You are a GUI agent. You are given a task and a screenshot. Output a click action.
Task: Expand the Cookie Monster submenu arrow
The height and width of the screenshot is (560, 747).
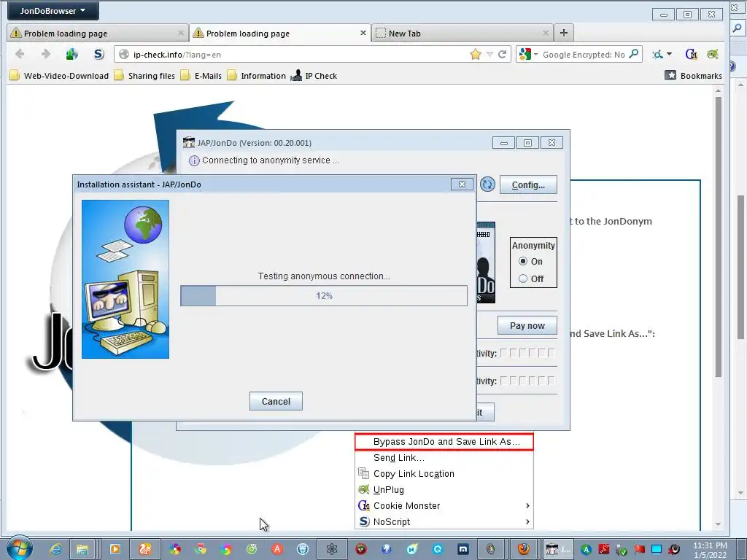point(527,506)
